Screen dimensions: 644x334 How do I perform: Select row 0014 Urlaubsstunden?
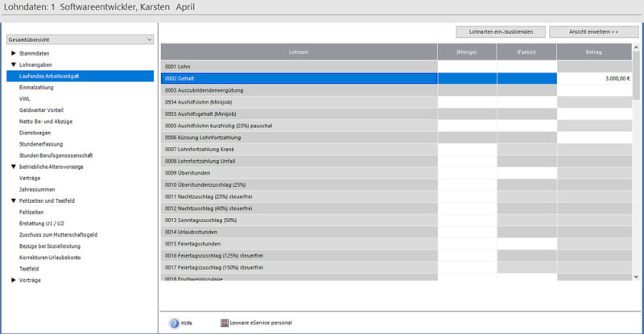click(299, 232)
